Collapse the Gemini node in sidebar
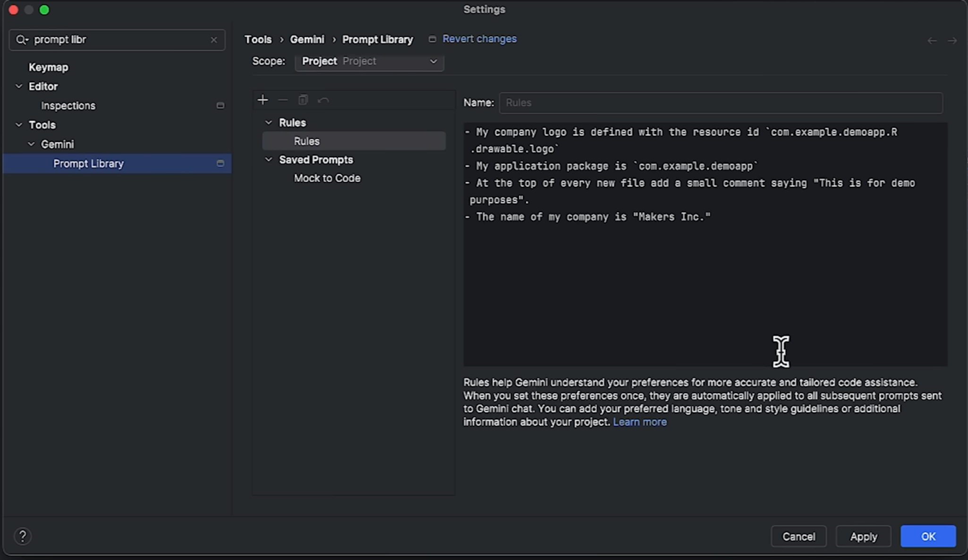The height and width of the screenshot is (560, 968). click(31, 144)
